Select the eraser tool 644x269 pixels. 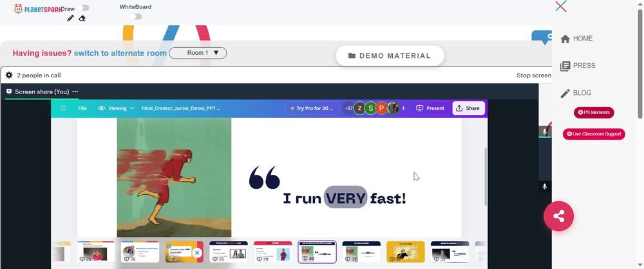82,18
